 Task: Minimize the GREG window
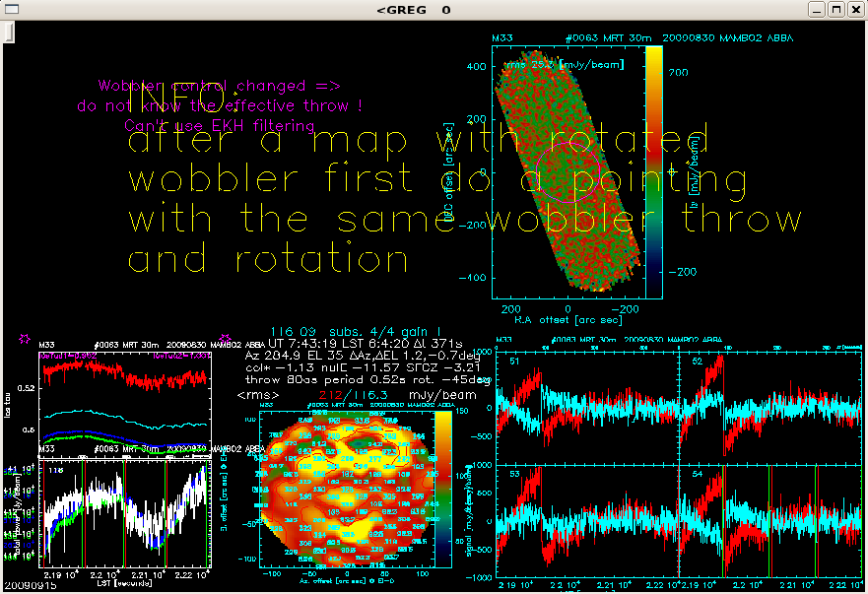815,10
